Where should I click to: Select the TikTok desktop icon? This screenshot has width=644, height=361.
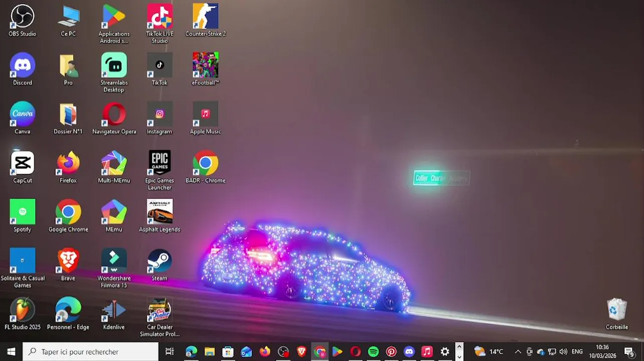159,69
